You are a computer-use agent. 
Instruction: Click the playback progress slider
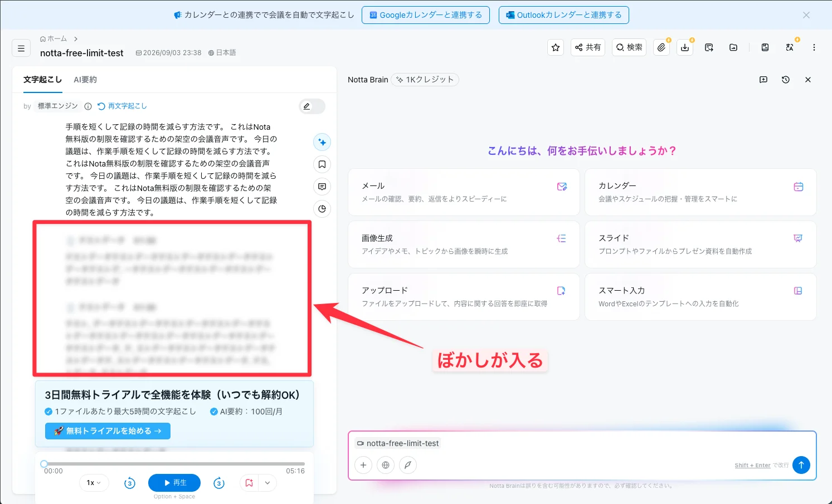pos(174,463)
